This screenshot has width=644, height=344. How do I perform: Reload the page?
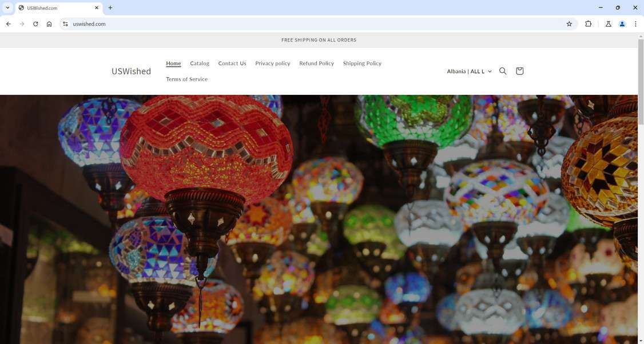(x=35, y=24)
